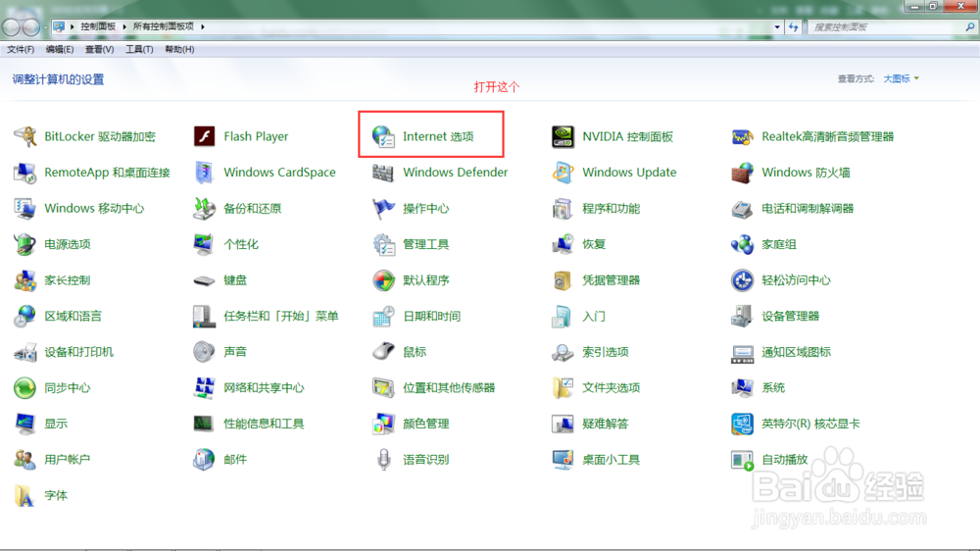
Task: Open the RemoteApp 和桌面连接 icon
Action: coord(25,173)
